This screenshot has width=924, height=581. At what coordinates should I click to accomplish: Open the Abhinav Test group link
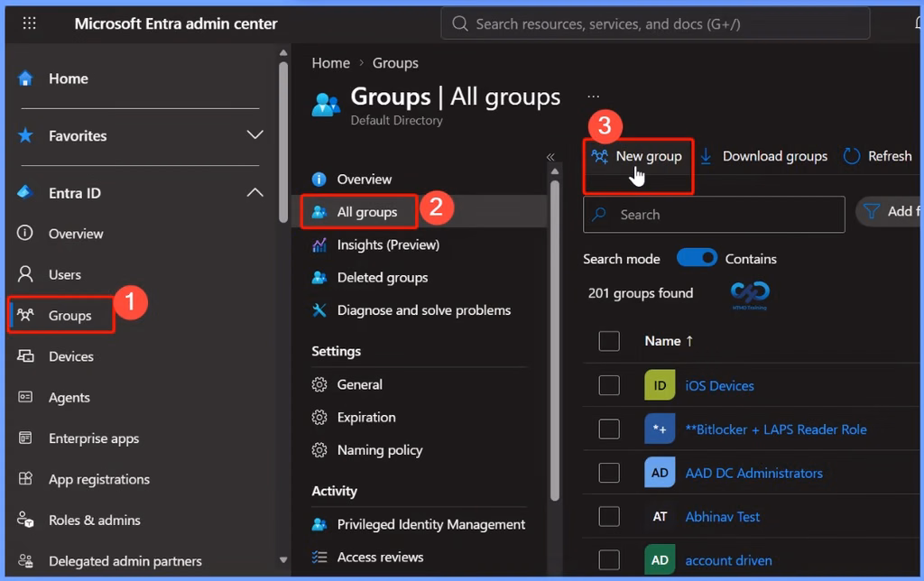tap(723, 517)
